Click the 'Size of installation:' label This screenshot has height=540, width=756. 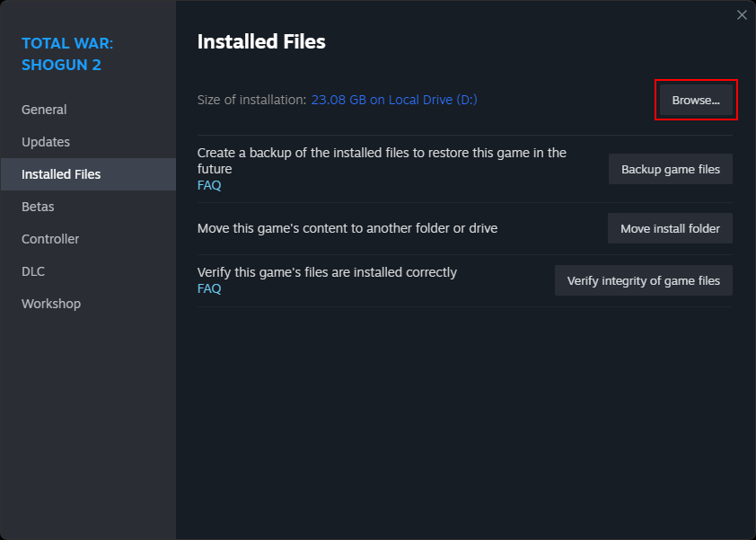click(251, 100)
